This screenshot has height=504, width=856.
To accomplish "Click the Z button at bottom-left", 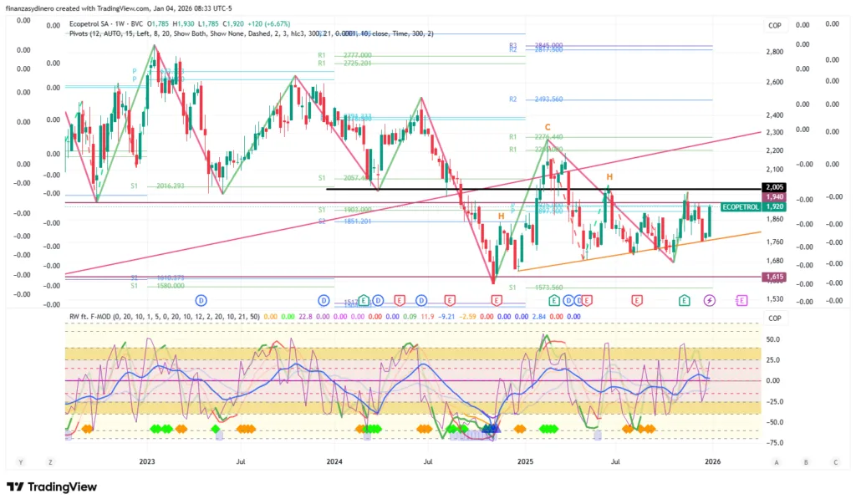I will point(50,461).
